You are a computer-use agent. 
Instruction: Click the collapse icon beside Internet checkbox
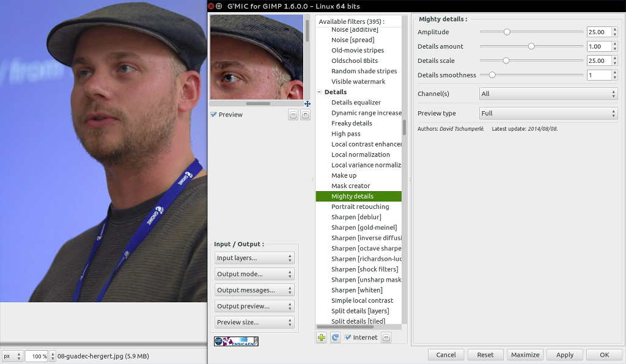tap(386, 337)
